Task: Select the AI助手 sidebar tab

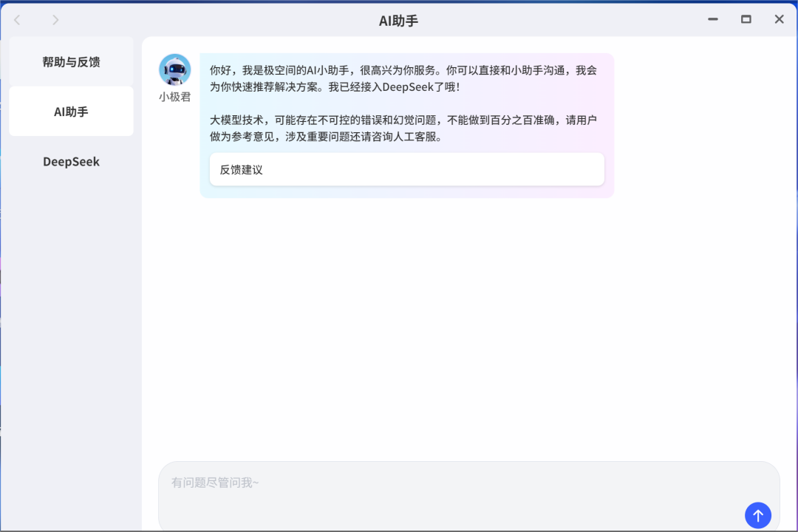Action: click(x=71, y=112)
